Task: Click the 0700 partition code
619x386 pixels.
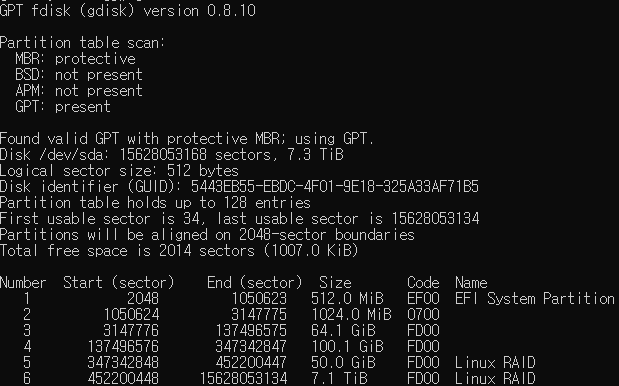Action: pyautogui.click(x=423, y=315)
